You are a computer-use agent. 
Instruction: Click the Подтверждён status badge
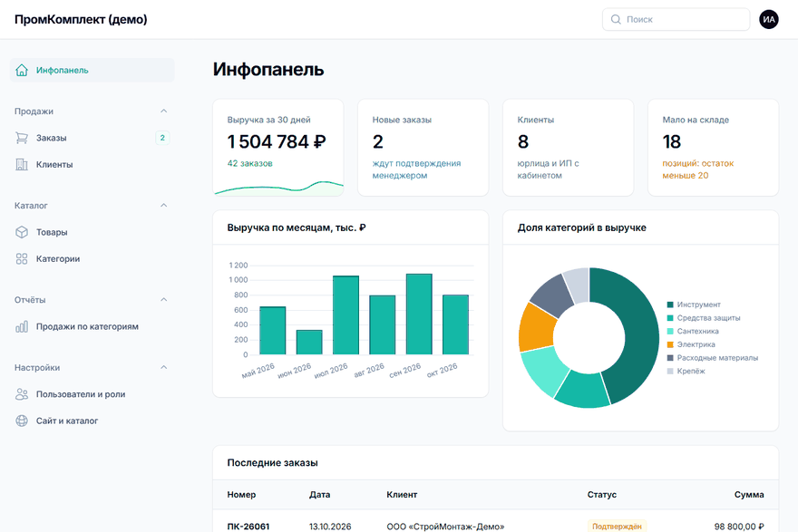[617, 527]
